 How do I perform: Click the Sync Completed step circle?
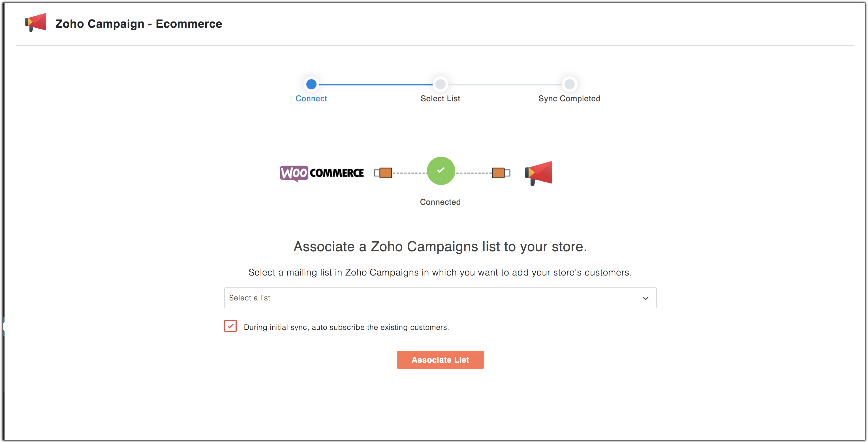569,85
